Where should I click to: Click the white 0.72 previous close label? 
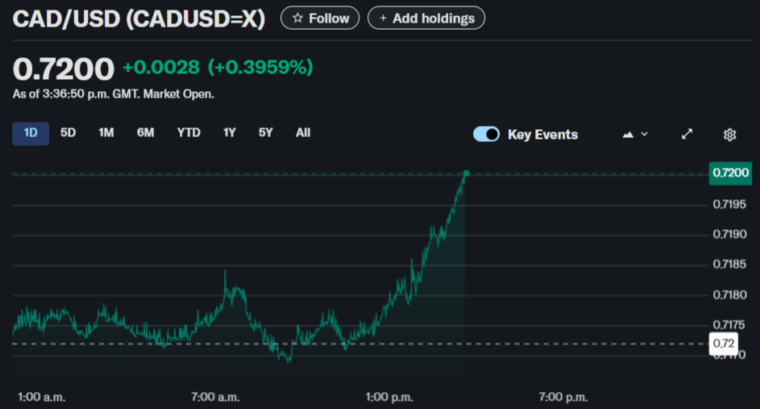tap(723, 344)
